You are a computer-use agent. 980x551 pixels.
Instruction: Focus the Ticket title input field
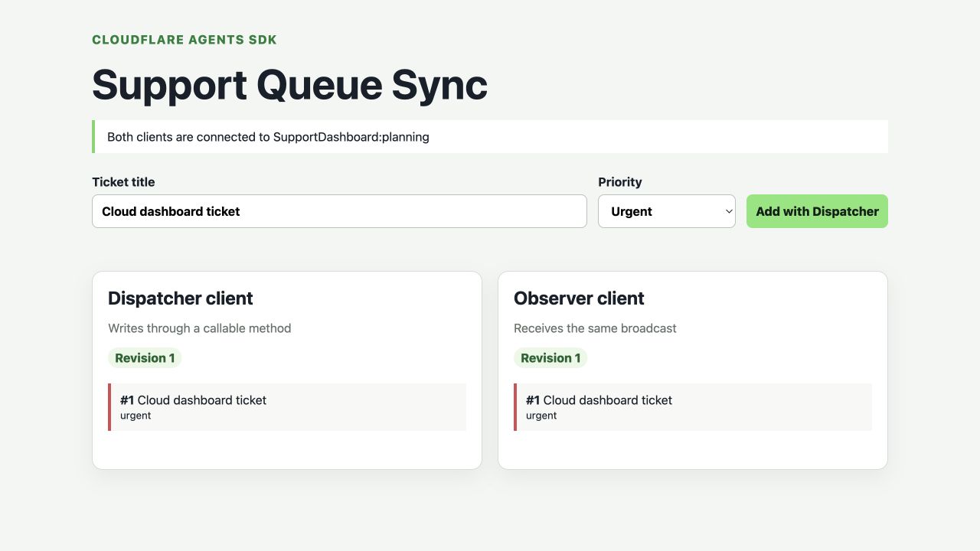coord(339,211)
